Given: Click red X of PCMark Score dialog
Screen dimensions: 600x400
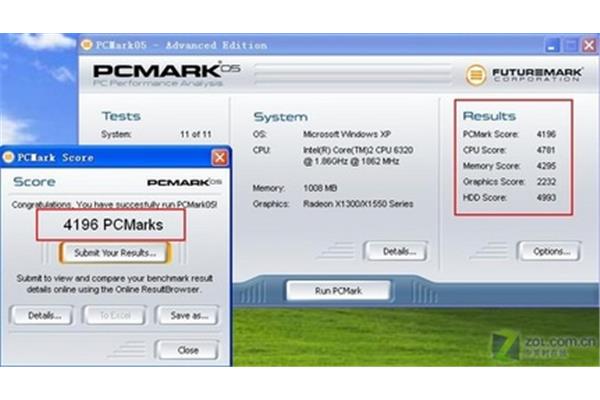Looking at the screenshot, I should [x=220, y=157].
